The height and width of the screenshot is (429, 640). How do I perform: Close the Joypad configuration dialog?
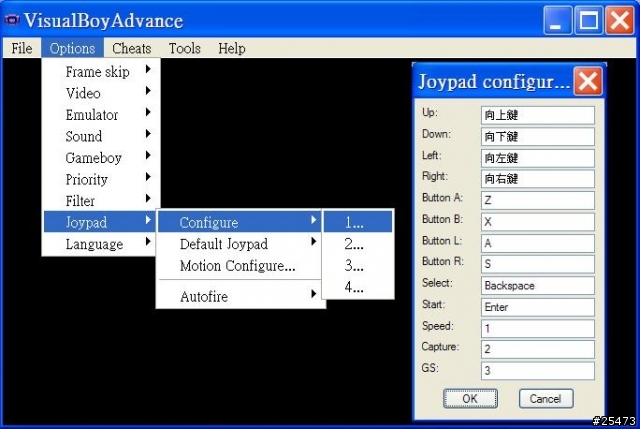coord(588,81)
